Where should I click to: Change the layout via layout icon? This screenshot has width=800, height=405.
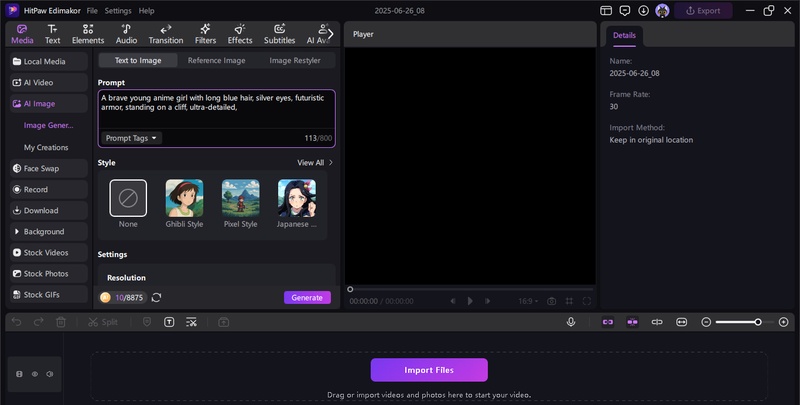point(606,11)
